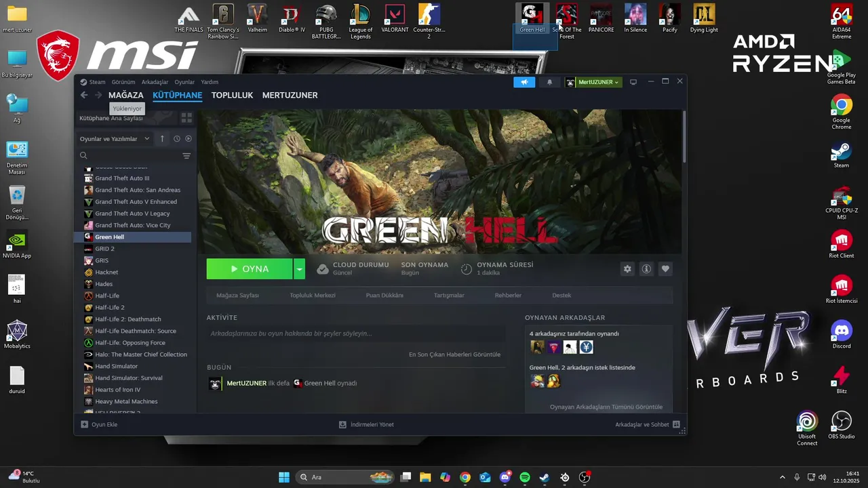This screenshot has height=488, width=868.
Task: Open Valheim desktop shortcut icon
Action: [x=257, y=18]
